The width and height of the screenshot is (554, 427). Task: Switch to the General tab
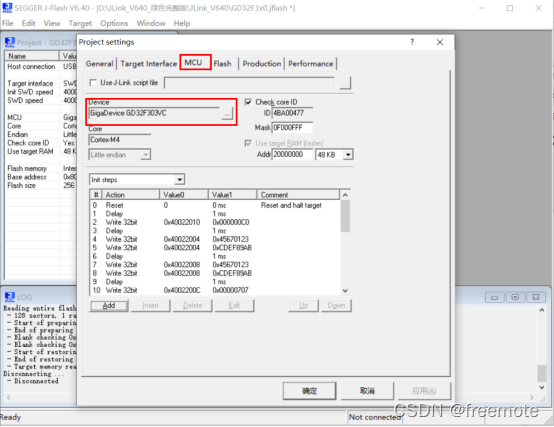click(100, 64)
